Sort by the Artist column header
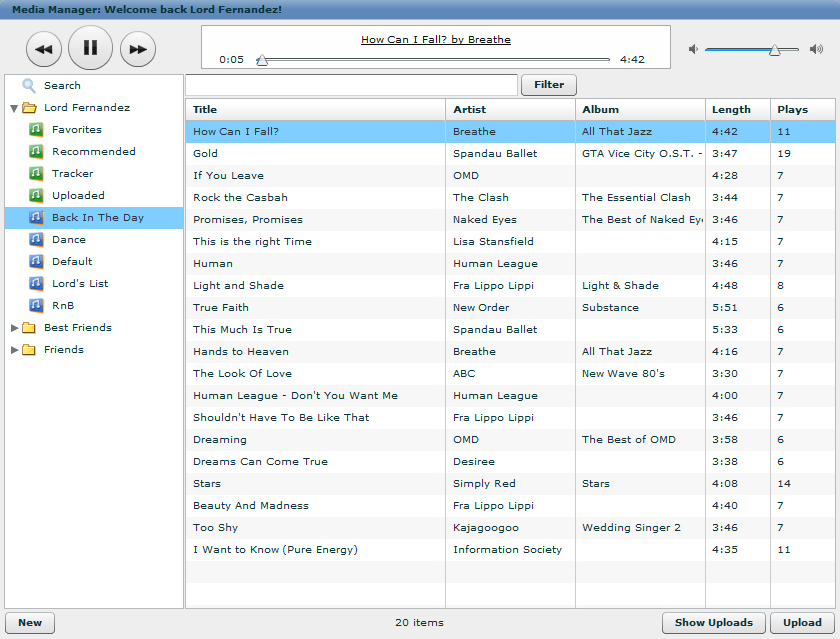This screenshot has width=840, height=639. [x=511, y=110]
